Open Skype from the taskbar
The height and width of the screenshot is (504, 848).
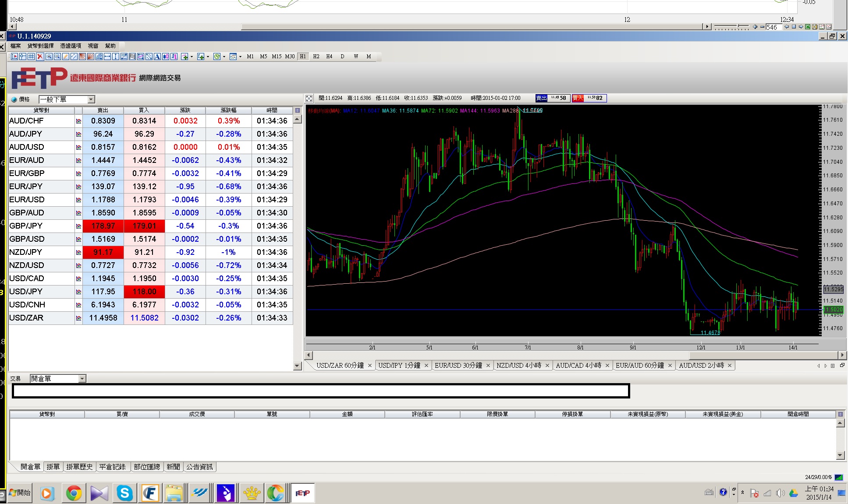(124, 493)
